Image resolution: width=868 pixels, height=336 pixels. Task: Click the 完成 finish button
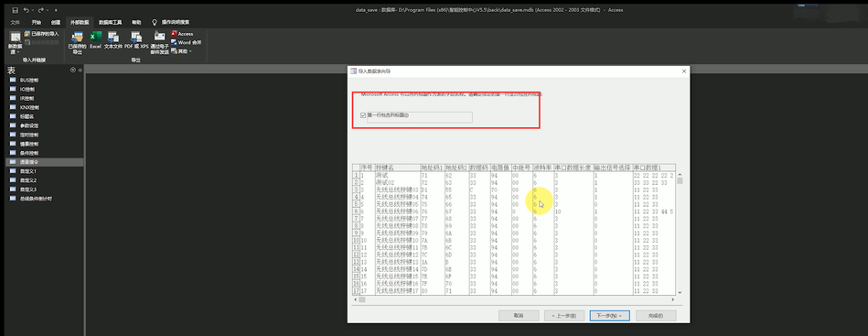(656, 316)
